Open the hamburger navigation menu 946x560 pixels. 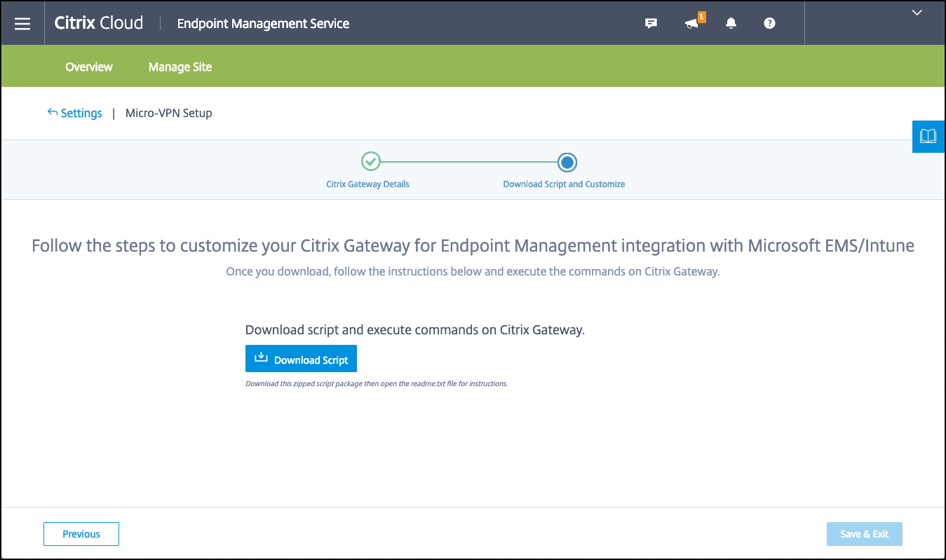click(22, 23)
